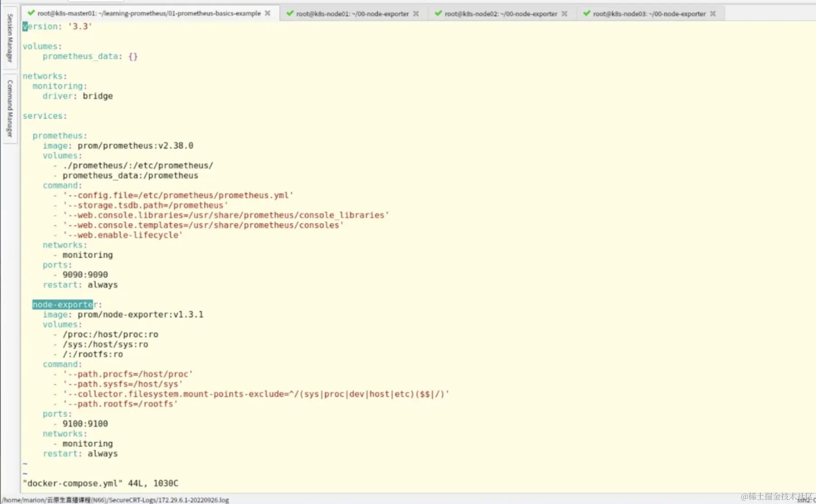
Task: Click the green connected checkmark on k8s-master01 tab
Action: click(x=31, y=13)
